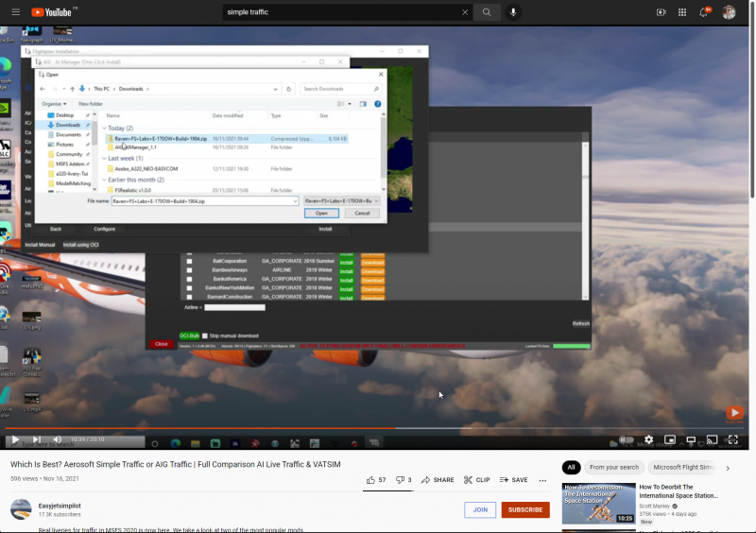The width and height of the screenshot is (756, 533).
Task: Open 'How To Deorbit The International Space Station' title
Action: (x=679, y=491)
